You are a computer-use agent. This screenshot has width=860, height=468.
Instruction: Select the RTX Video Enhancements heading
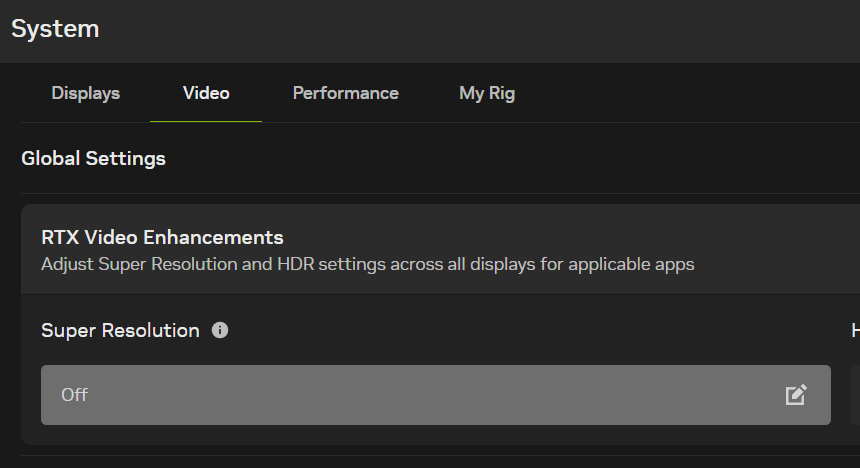[x=162, y=238]
